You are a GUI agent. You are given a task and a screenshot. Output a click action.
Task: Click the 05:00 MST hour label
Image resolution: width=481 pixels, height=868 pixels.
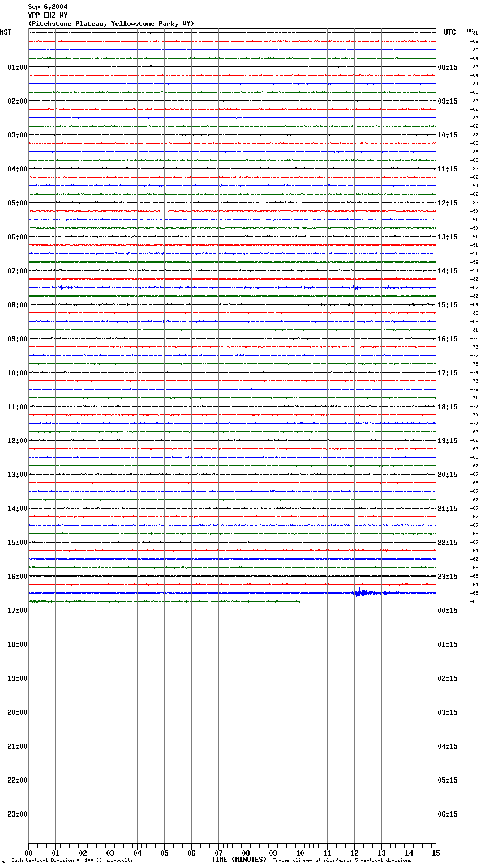coord(18,203)
